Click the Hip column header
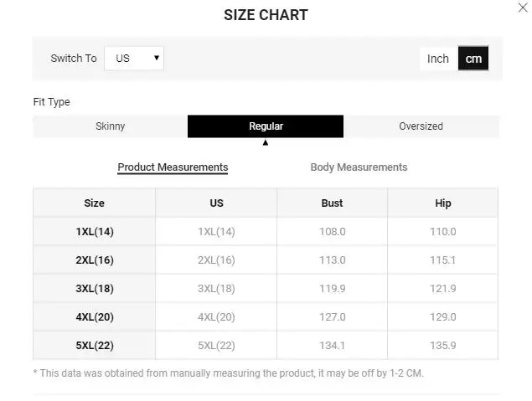This screenshot has width=532, height=401. 442,203
